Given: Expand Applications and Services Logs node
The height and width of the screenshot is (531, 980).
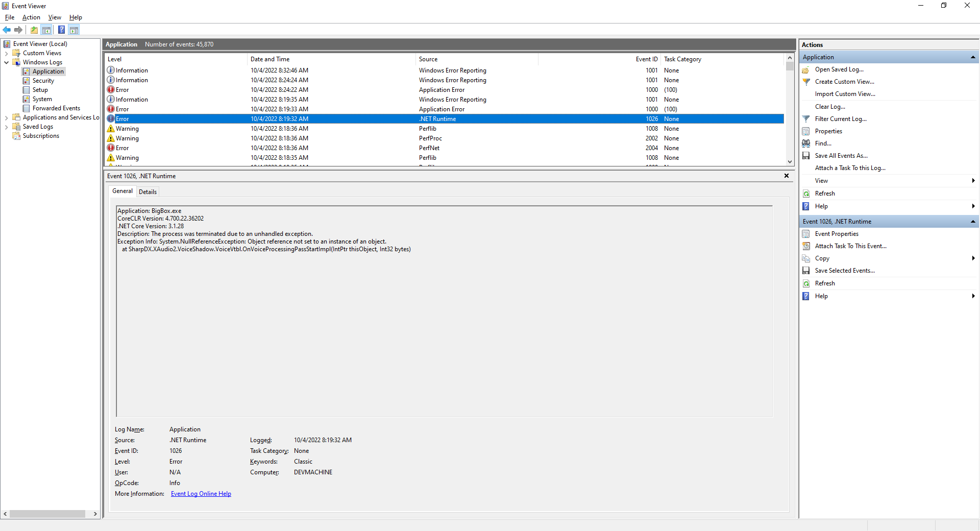Looking at the screenshot, I should click(6, 117).
